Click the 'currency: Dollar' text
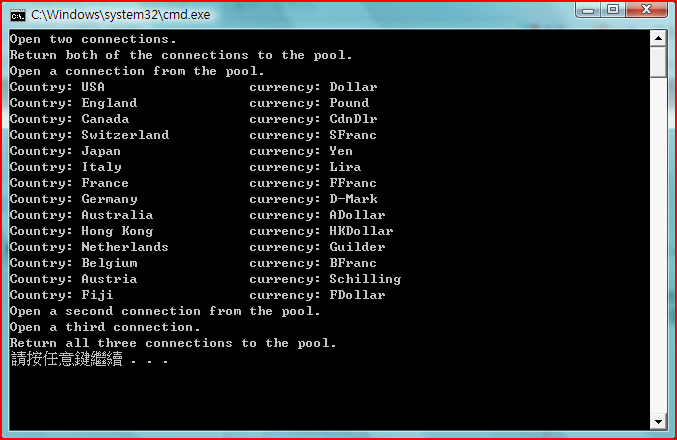Viewport: 677px width, 440px height. [313, 87]
